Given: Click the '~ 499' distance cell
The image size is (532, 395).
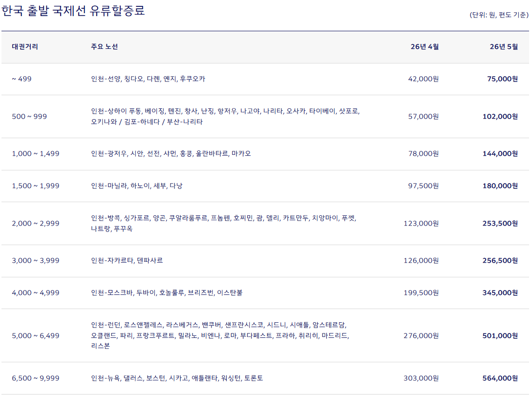Looking at the screenshot, I should click(x=21, y=79).
